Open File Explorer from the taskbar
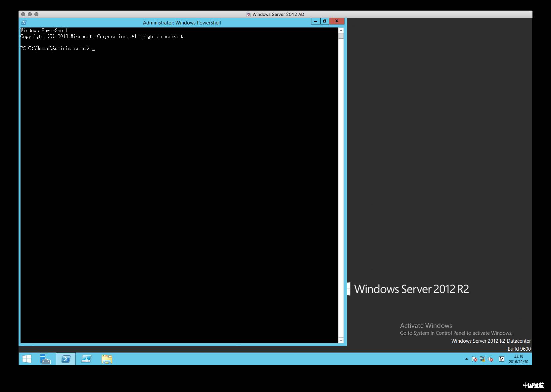Screen dimensions: 551x392 click(x=107, y=359)
